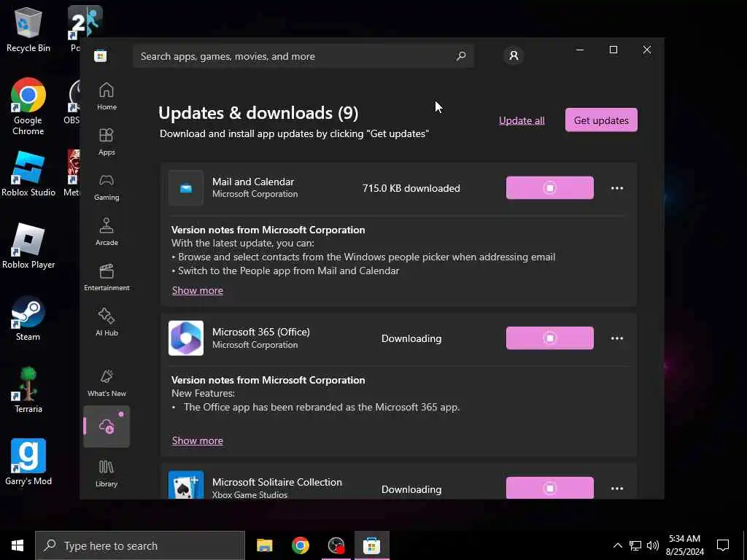Open the Windows Start menu
The image size is (747, 560).
coord(18,545)
